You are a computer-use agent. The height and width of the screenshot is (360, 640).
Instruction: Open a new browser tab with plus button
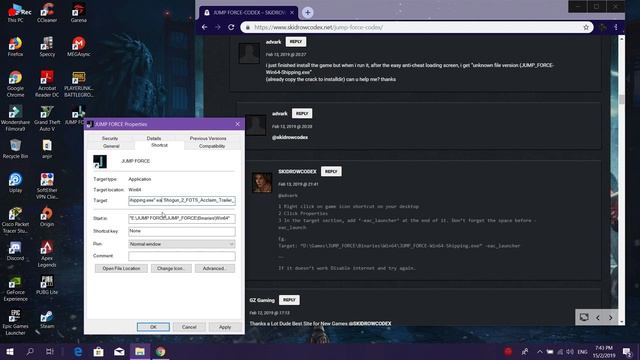[x=307, y=13]
